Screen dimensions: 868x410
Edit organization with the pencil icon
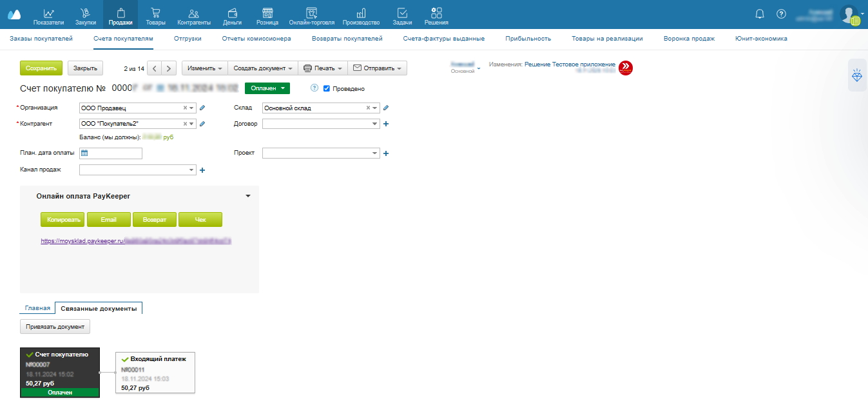[x=202, y=108]
